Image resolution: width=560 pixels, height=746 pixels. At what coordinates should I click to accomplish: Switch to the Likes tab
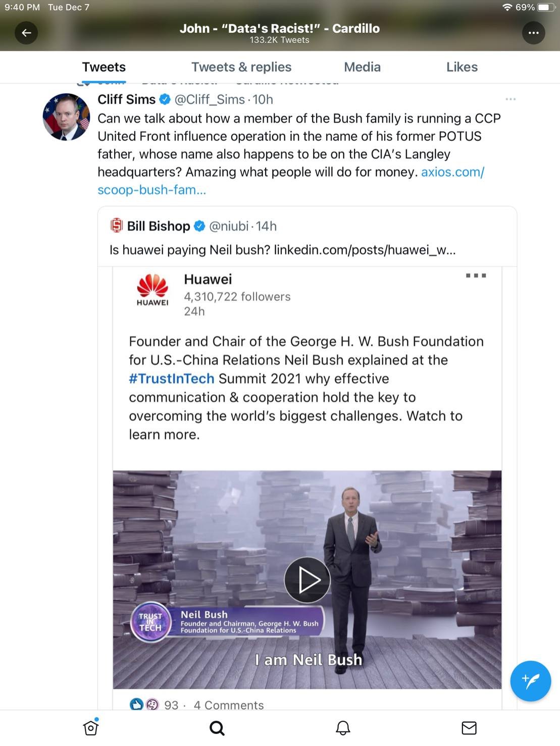coord(462,67)
